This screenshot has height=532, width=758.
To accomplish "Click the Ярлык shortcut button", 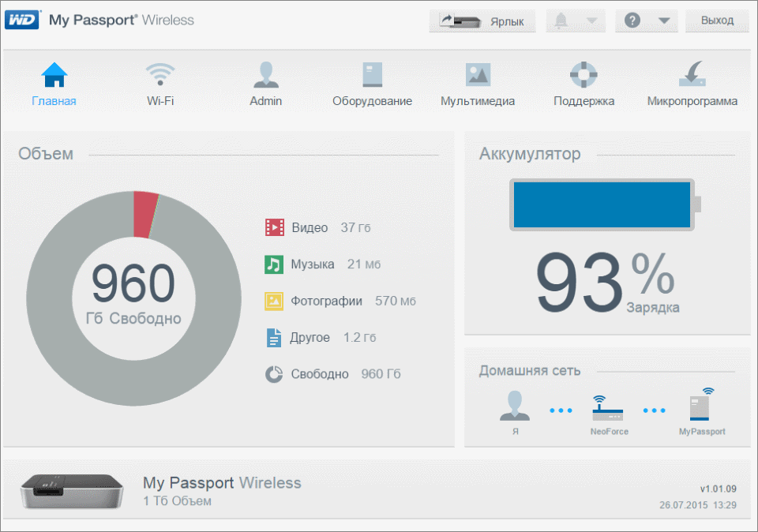I will click(482, 21).
